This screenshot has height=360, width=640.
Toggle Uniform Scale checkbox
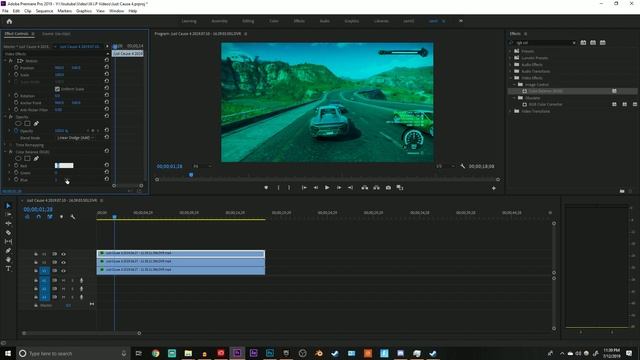(x=57, y=89)
